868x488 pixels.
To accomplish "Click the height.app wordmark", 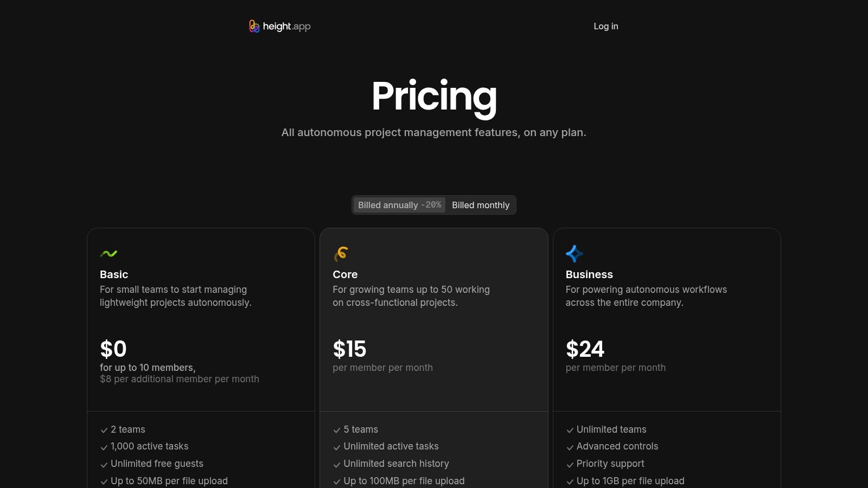I will pos(286,26).
